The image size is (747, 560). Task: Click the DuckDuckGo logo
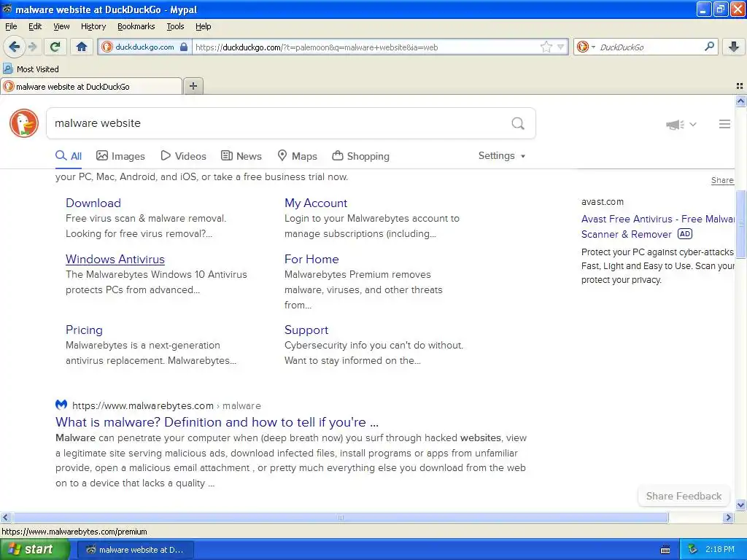coord(24,123)
